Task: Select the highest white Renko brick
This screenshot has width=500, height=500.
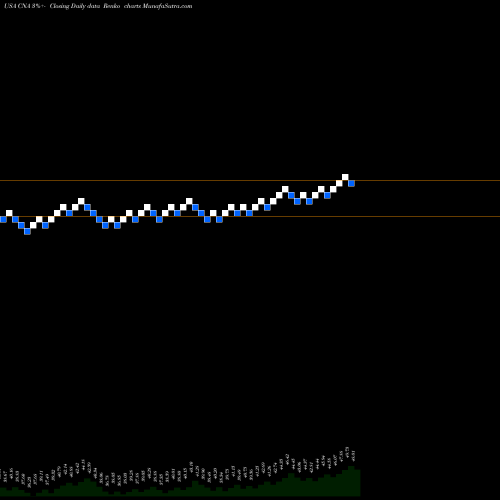Action: [345, 177]
